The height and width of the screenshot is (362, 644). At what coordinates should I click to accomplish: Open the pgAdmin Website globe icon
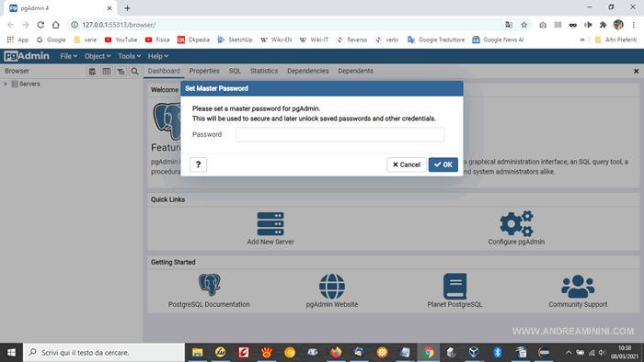(332, 286)
